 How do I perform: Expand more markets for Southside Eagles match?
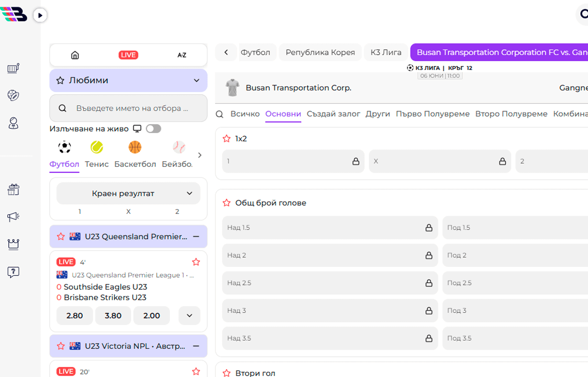click(x=190, y=316)
